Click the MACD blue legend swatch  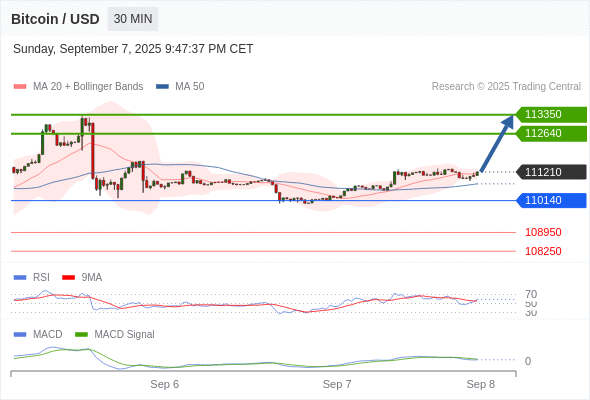[x=20, y=335]
